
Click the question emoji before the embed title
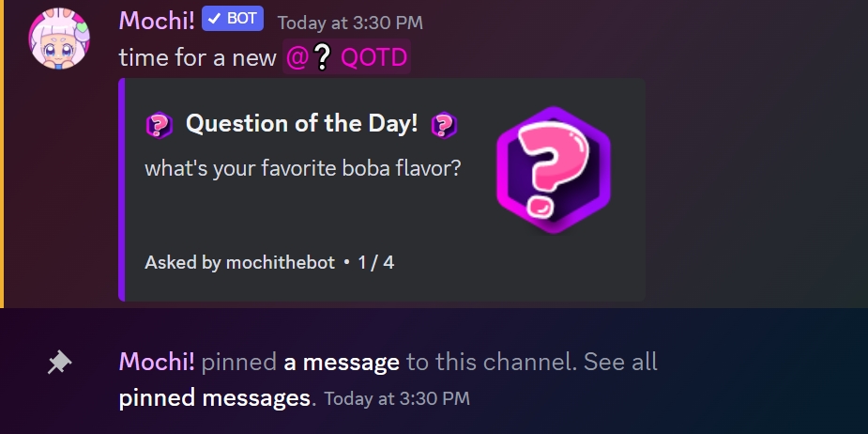[x=160, y=124]
